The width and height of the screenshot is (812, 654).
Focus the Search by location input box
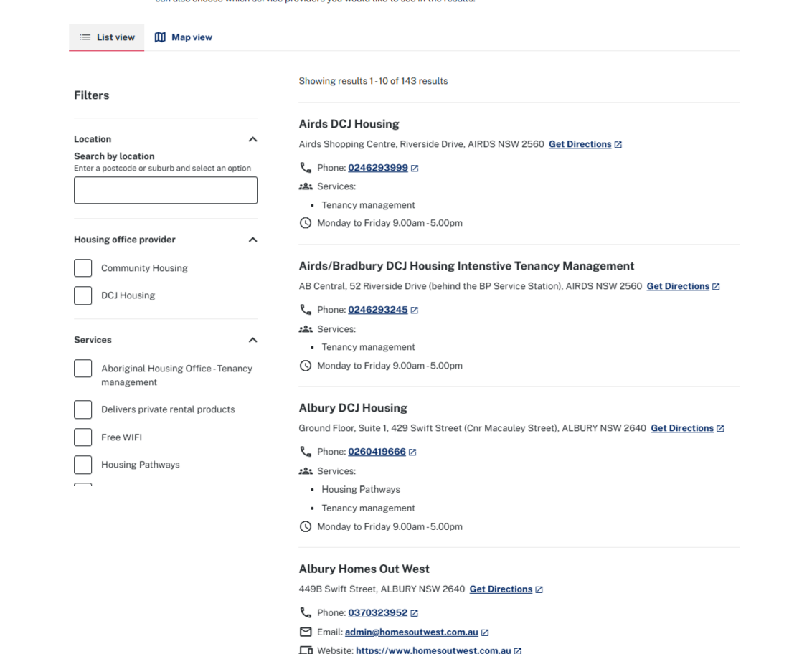[x=166, y=190]
